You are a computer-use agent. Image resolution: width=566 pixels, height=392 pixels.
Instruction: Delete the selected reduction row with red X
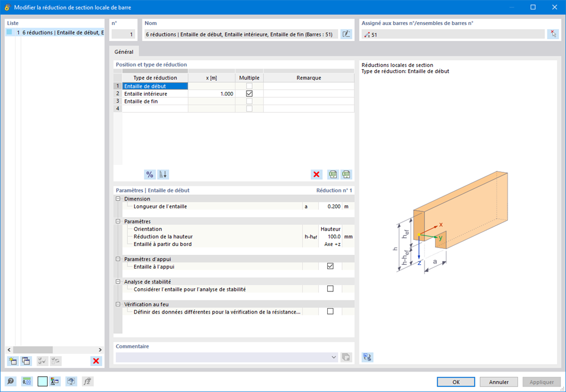317,175
